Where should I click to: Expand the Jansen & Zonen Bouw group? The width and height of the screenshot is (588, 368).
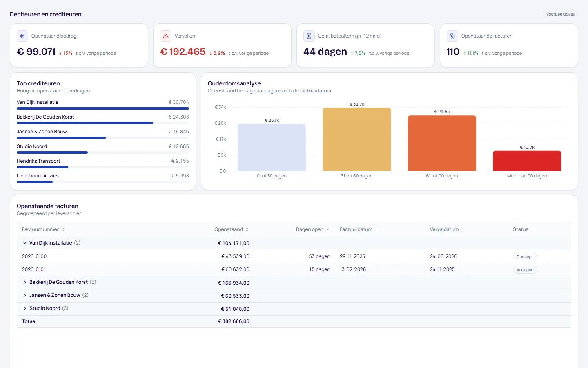(25, 295)
